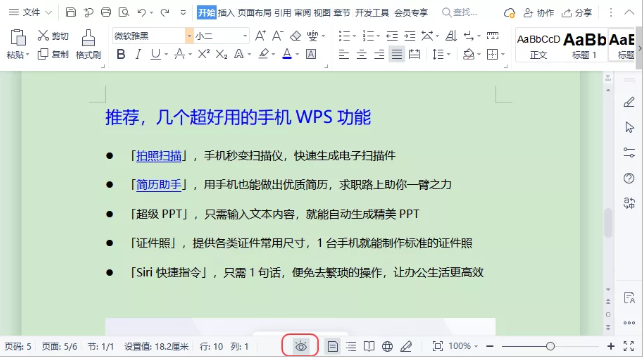
Task: Switch to reading view (book icon)
Action: coord(369,346)
